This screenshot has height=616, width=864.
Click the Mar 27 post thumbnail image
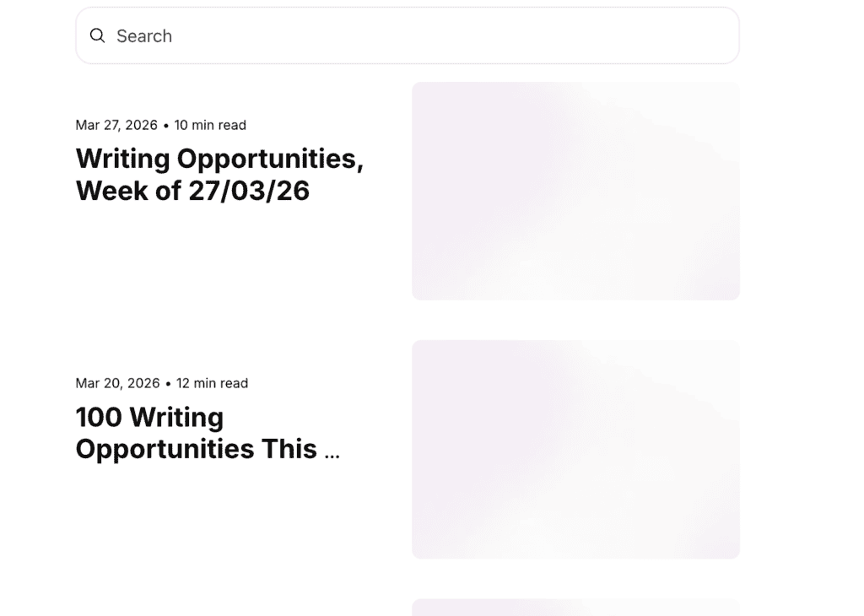(x=575, y=191)
